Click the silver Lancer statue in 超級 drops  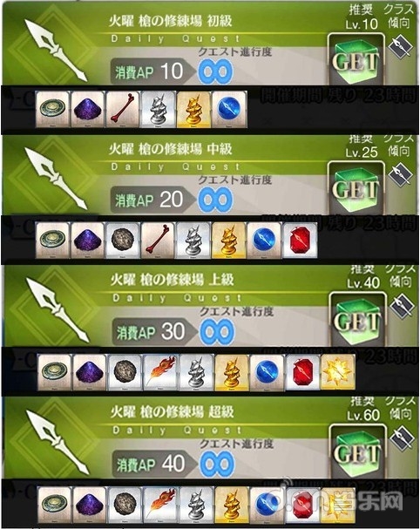tap(196, 504)
